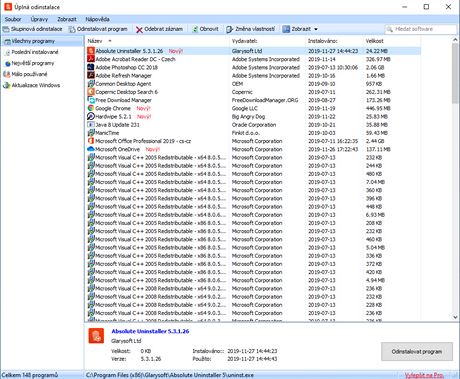Image resolution: width=460 pixels, height=379 pixels.
Task: Click the Změna vlastností icon
Action: pyautogui.click(x=229, y=29)
